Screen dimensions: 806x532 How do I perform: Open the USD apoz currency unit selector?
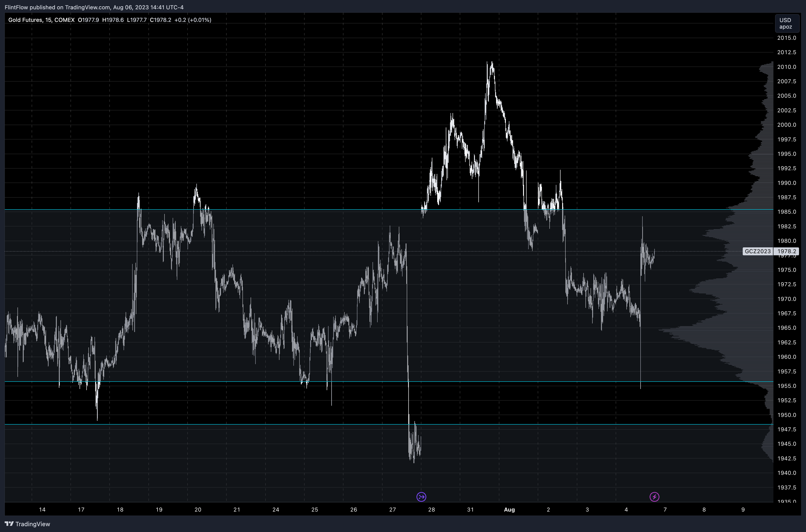point(785,23)
